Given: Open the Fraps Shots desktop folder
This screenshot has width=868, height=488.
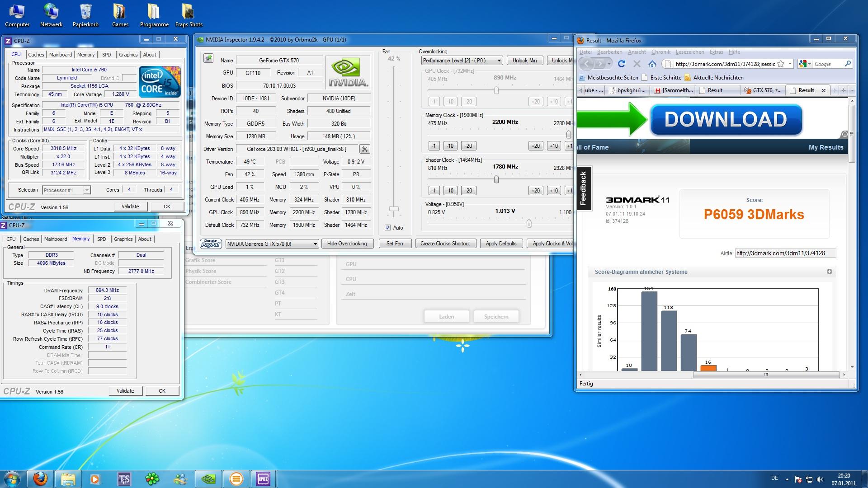Looking at the screenshot, I should 189,16.
